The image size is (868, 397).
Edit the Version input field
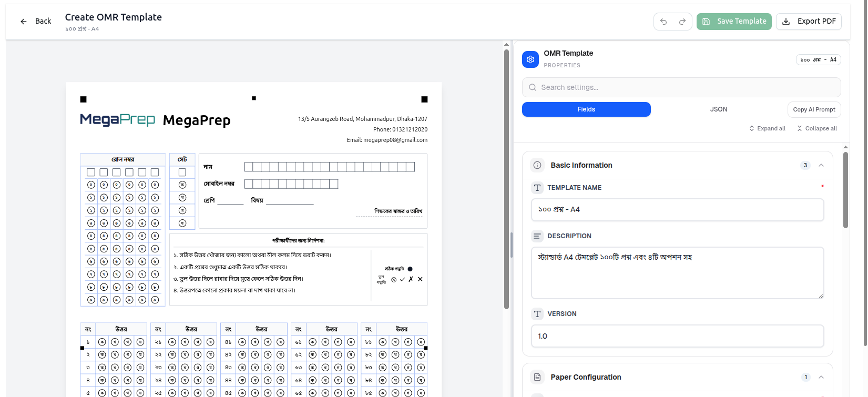tap(677, 336)
